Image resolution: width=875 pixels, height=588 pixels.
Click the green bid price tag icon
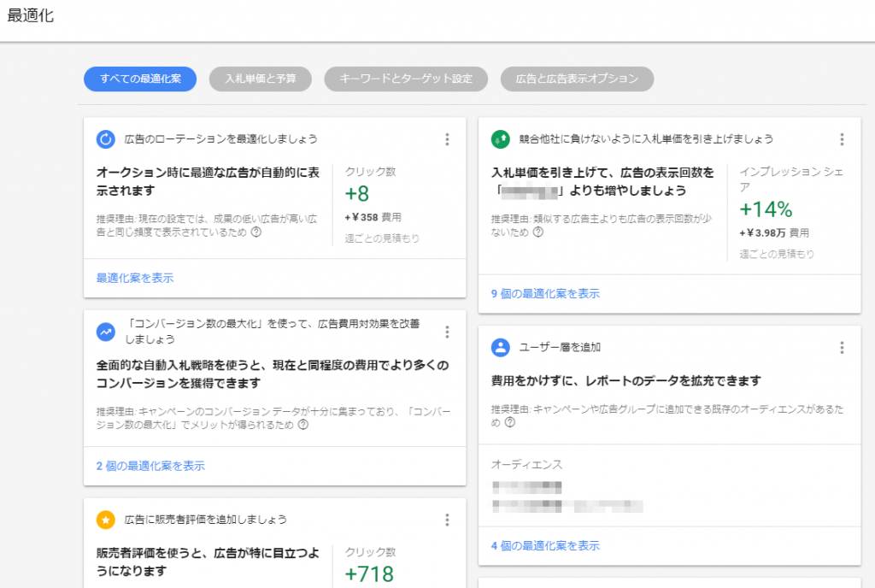click(x=500, y=138)
